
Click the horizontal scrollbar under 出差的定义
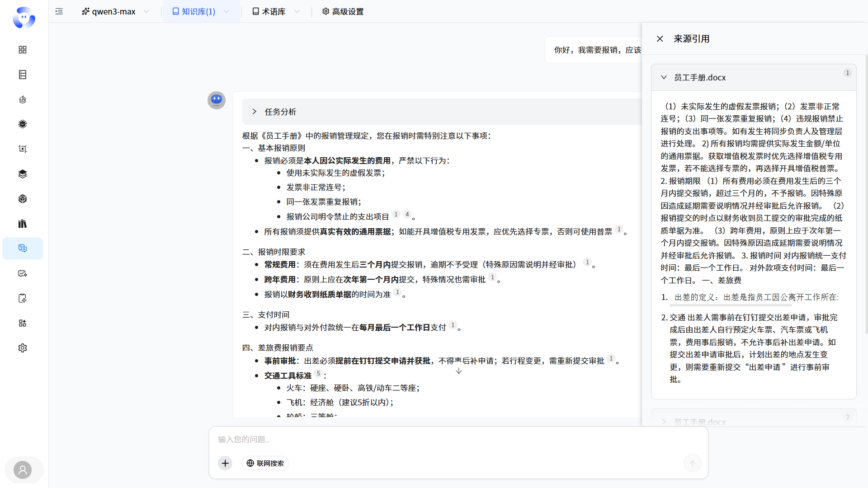point(731,305)
